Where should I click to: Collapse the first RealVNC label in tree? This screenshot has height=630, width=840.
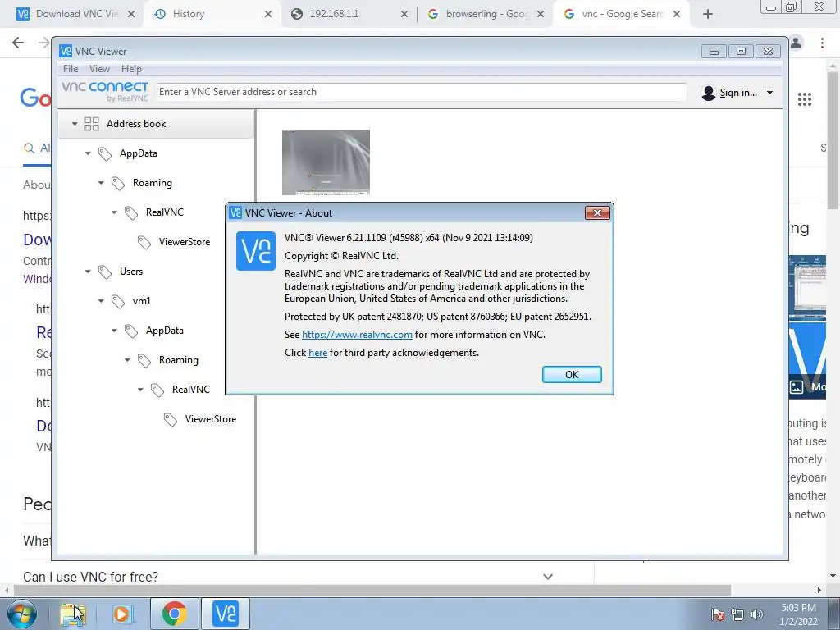coord(114,212)
